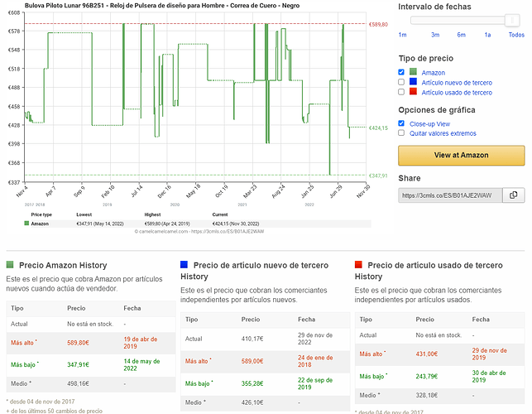Click blue icon beside nuevo de tercero History
Image resolution: width=532 pixels, height=414 pixels.
click(184, 265)
